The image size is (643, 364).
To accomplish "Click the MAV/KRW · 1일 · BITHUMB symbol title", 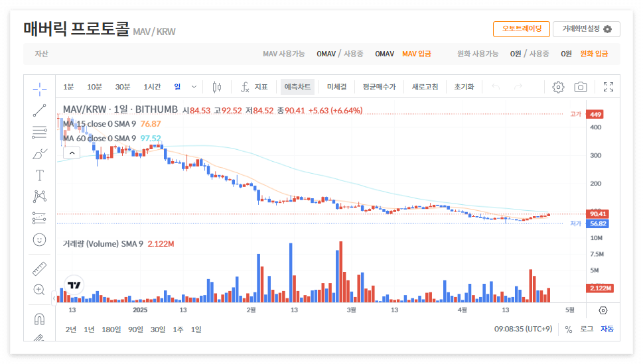I will pyautogui.click(x=120, y=109).
